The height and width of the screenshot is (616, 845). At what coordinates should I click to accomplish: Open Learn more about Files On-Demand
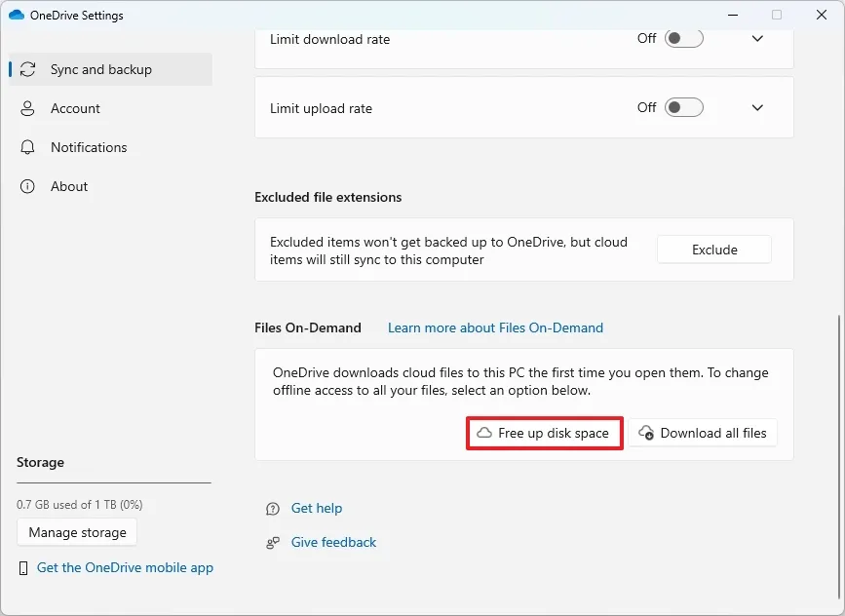pyautogui.click(x=495, y=327)
